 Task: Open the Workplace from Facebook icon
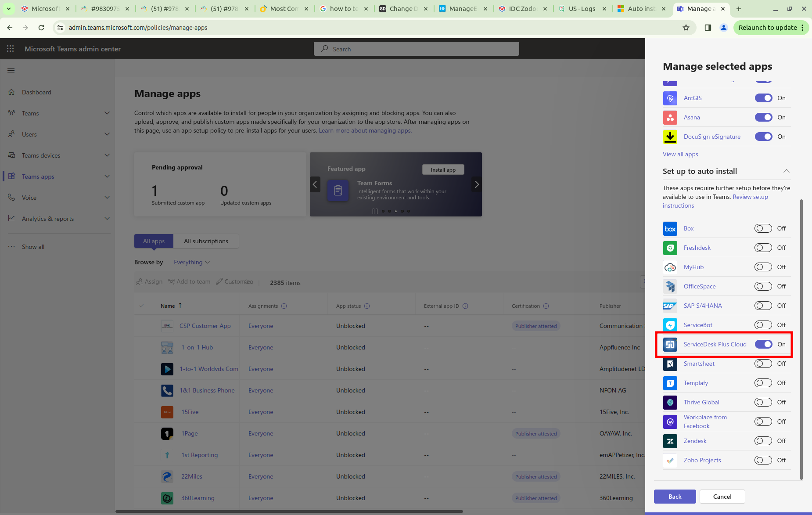tap(670, 421)
